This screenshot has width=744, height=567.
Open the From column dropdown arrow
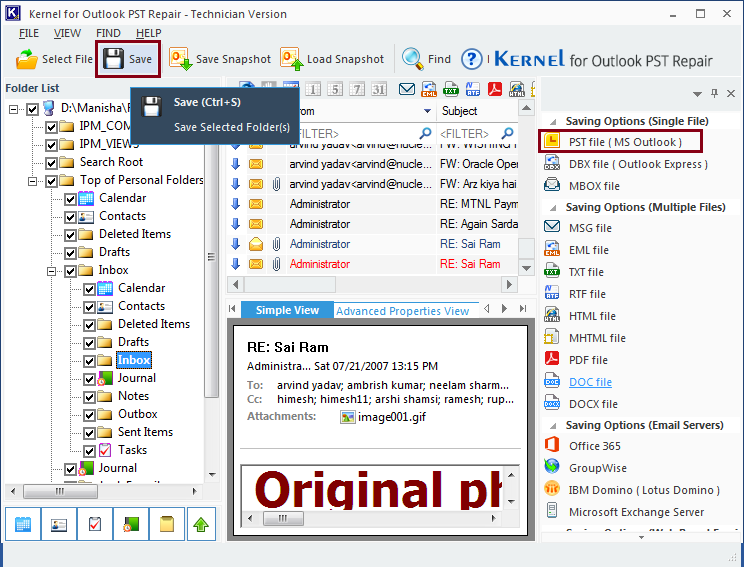coord(427,111)
